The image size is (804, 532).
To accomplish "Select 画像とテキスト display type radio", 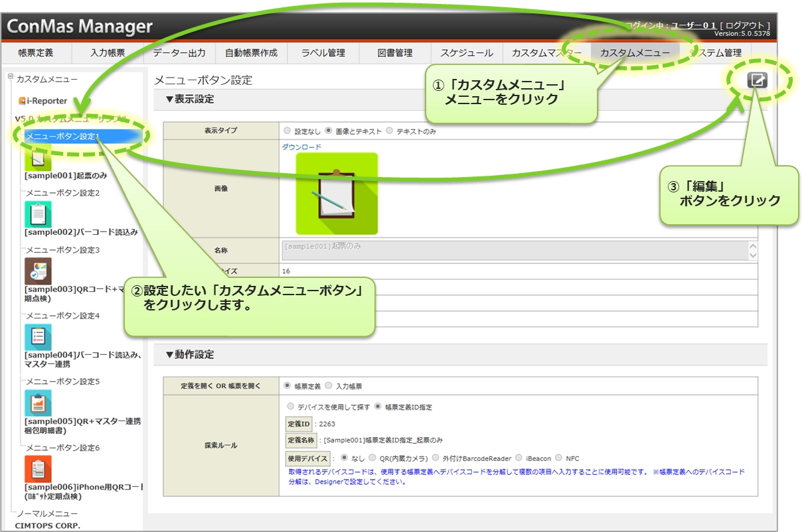I will click(x=329, y=131).
